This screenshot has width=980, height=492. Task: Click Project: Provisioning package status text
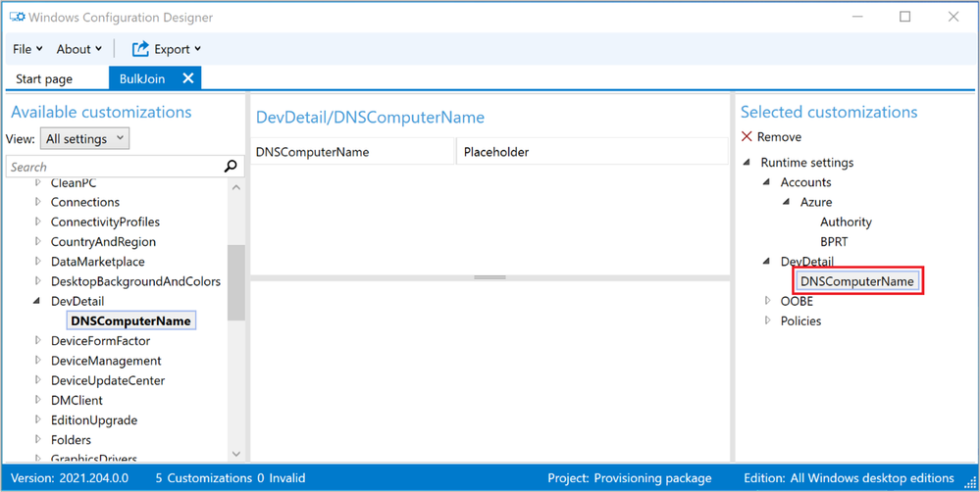[630, 478]
